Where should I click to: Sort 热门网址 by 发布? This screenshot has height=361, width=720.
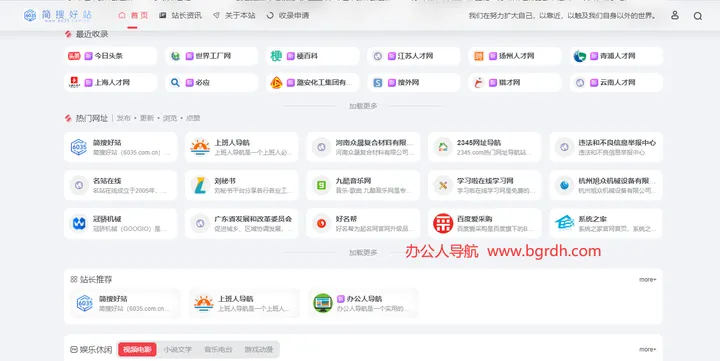point(124,118)
